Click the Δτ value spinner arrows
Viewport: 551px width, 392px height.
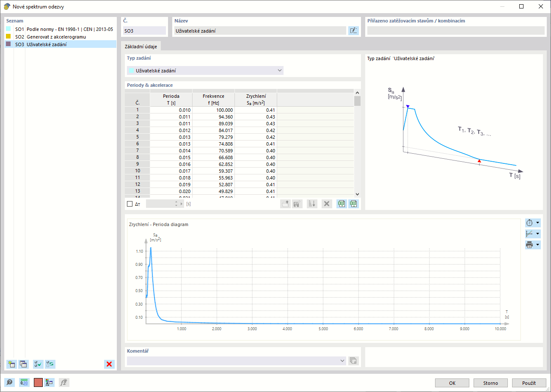click(176, 204)
